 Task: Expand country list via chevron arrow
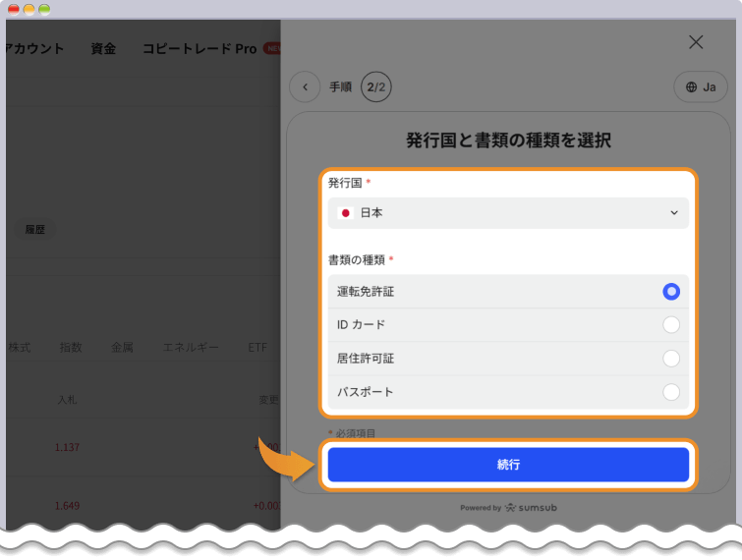click(x=674, y=213)
